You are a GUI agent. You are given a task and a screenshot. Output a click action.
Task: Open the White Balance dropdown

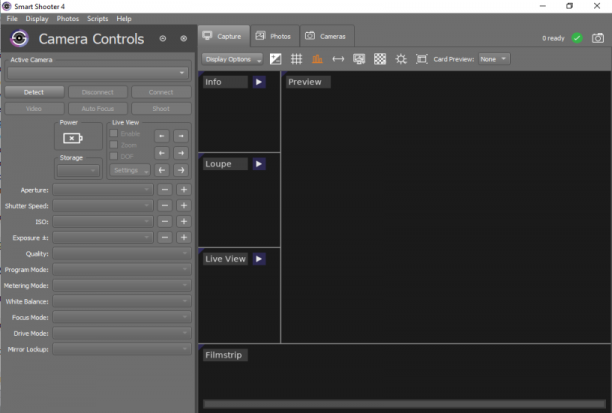(x=122, y=301)
